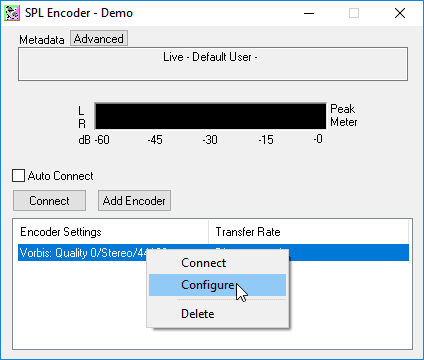This screenshot has width=424, height=360.
Task: Close the SPL Encoder window
Action: coord(400,13)
